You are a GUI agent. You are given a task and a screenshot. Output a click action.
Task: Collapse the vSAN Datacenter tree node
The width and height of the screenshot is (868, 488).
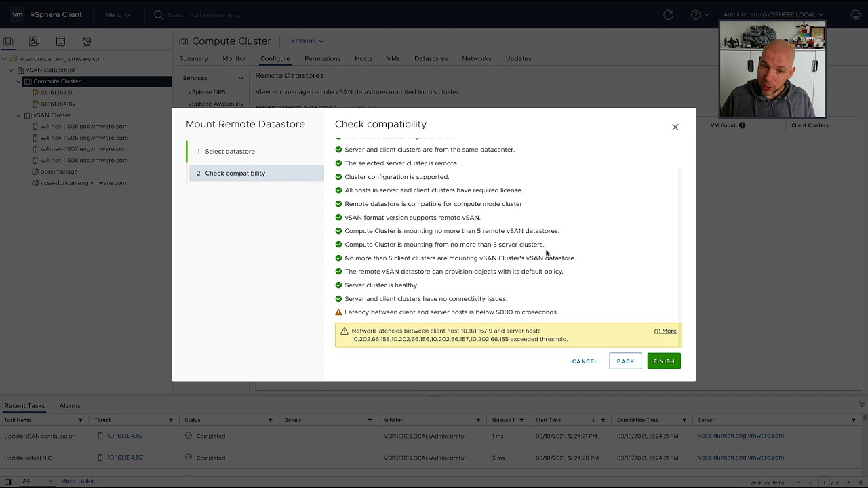[x=12, y=70]
